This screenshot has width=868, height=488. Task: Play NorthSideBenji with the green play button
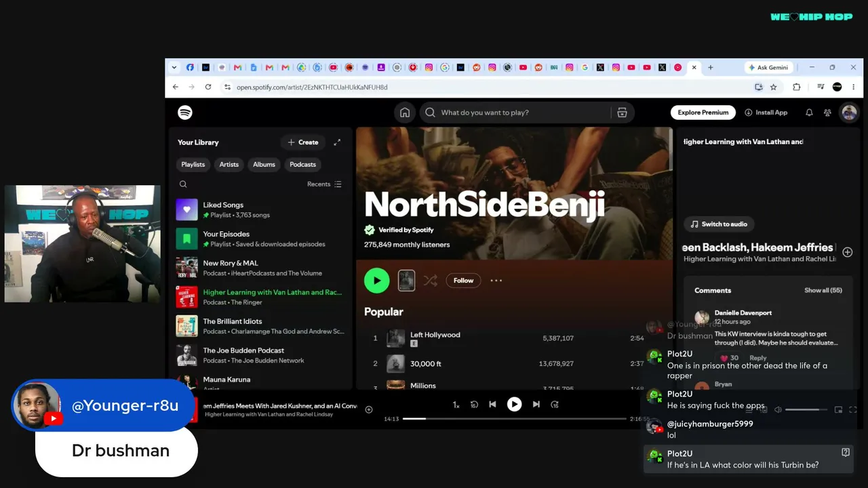[x=377, y=281]
